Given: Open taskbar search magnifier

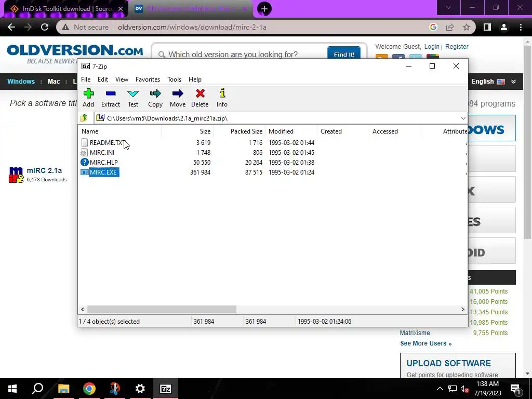Looking at the screenshot, I should click(x=37, y=389).
